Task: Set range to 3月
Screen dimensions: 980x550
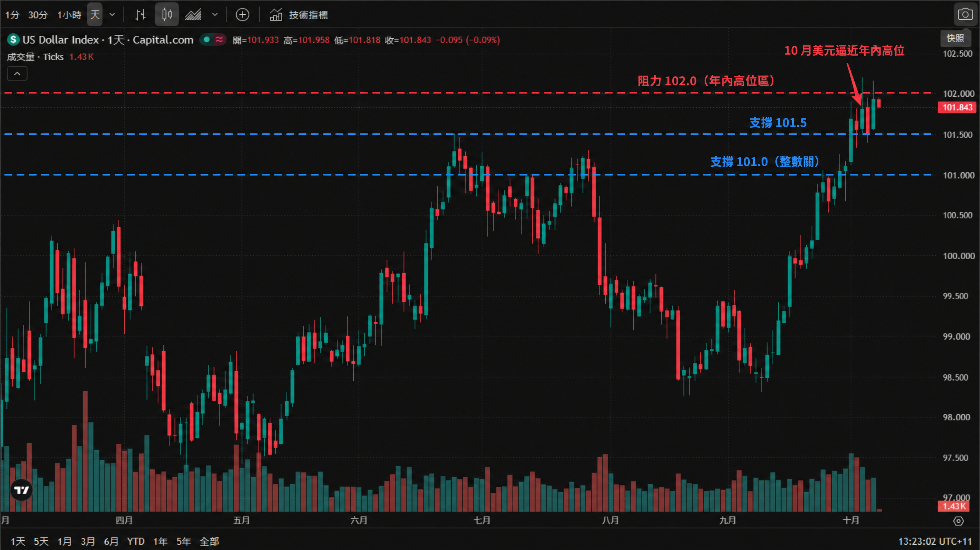Action: [87, 541]
